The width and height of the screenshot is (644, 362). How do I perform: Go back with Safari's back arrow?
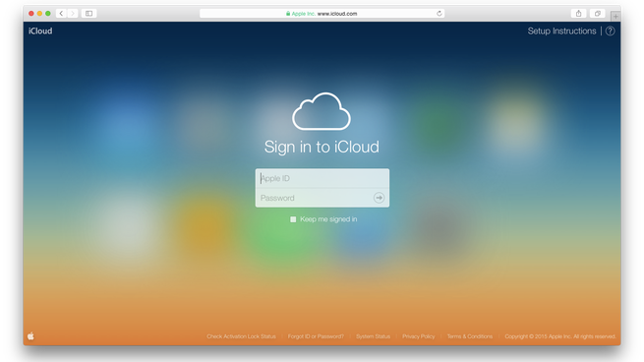point(61,14)
